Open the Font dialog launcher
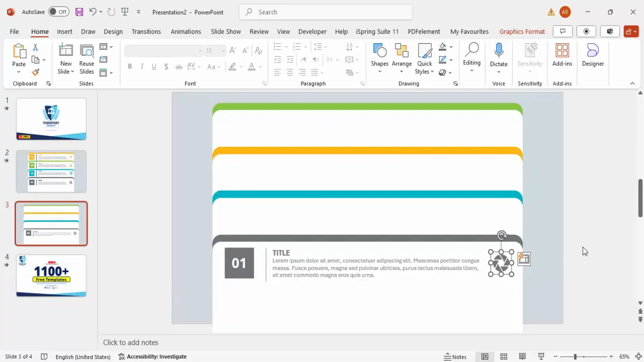This screenshot has width=644, height=362. click(264, 83)
